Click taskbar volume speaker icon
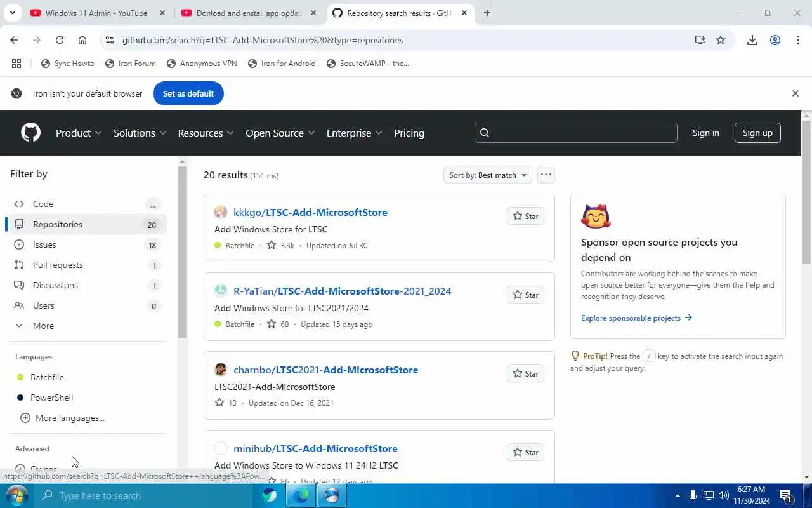This screenshot has width=812, height=508. pyautogui.click(x=723, y=495)
